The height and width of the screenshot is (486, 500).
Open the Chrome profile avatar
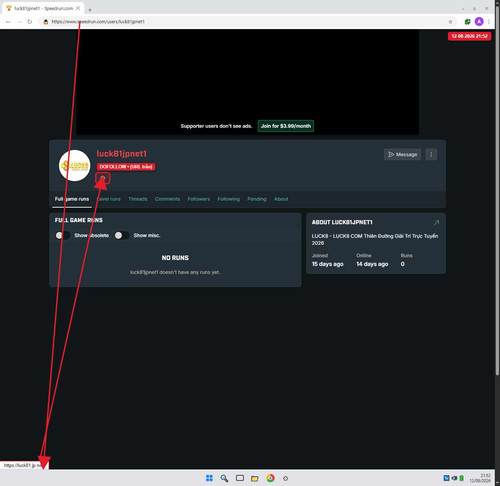click(479, 22)
